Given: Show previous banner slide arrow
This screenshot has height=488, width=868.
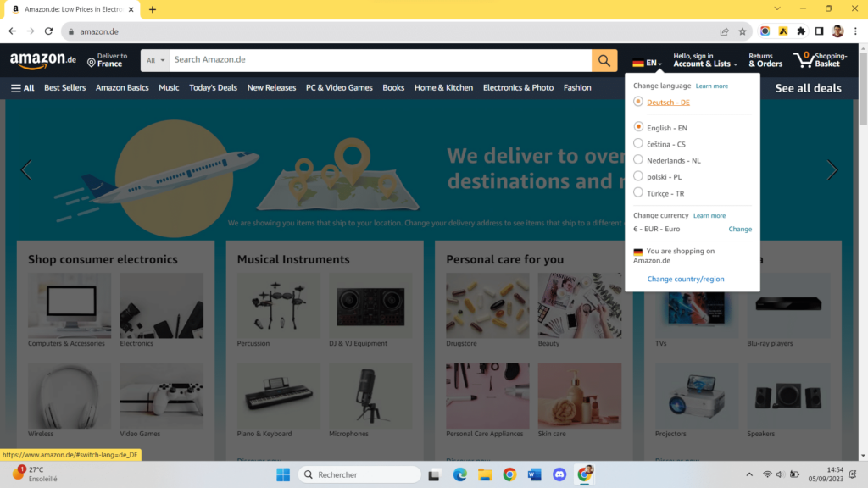Looking at the screenshot, I should [x=26, y=169].
